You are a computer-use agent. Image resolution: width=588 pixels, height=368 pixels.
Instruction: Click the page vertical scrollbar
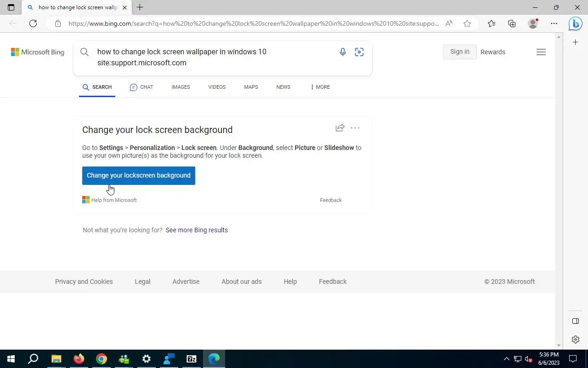[x=559, y=191]
